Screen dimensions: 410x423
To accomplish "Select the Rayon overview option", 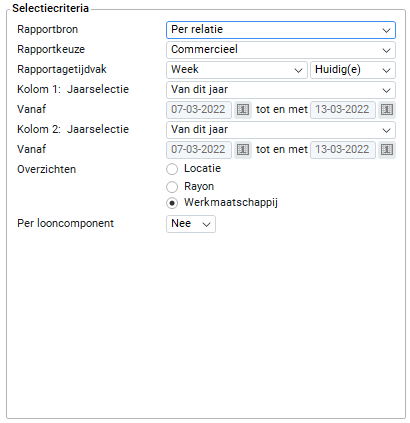I will [x=172, y=187].
